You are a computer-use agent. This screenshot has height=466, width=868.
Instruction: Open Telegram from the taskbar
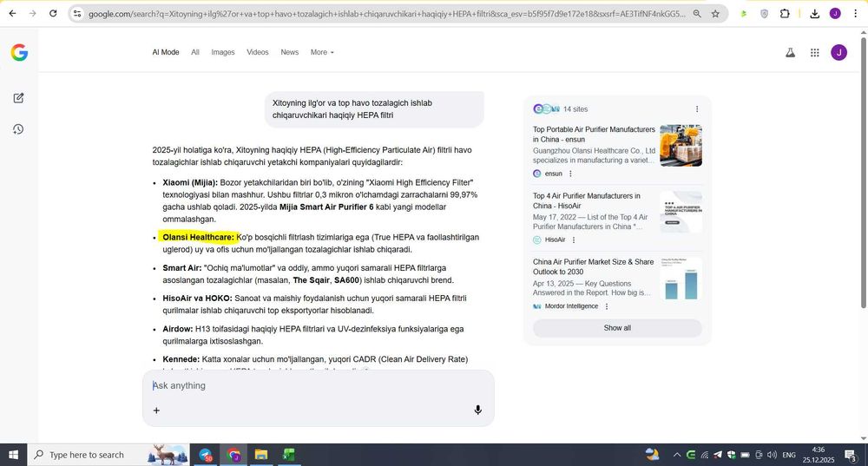pyautogui.click(x=206, y=455)
